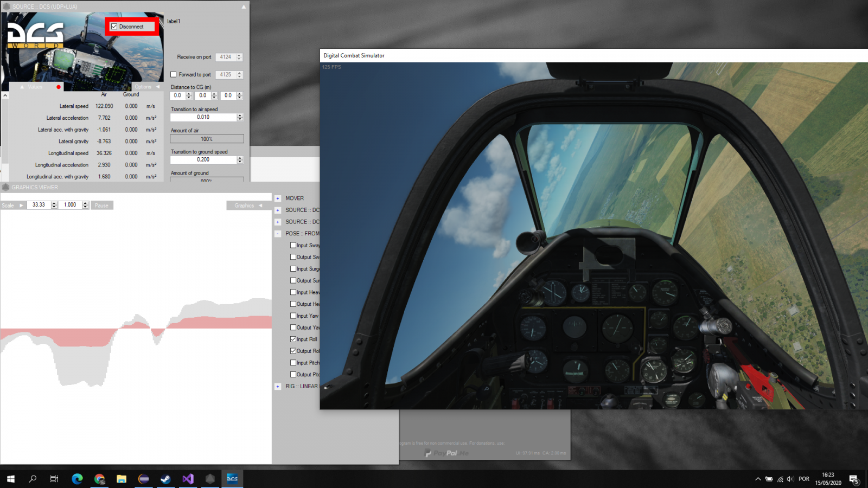Image resolution: width=868 pixels, height=488 pixels.
Task: Switch to the hexagon mover app in taskbar
Action: pos(210,479)
